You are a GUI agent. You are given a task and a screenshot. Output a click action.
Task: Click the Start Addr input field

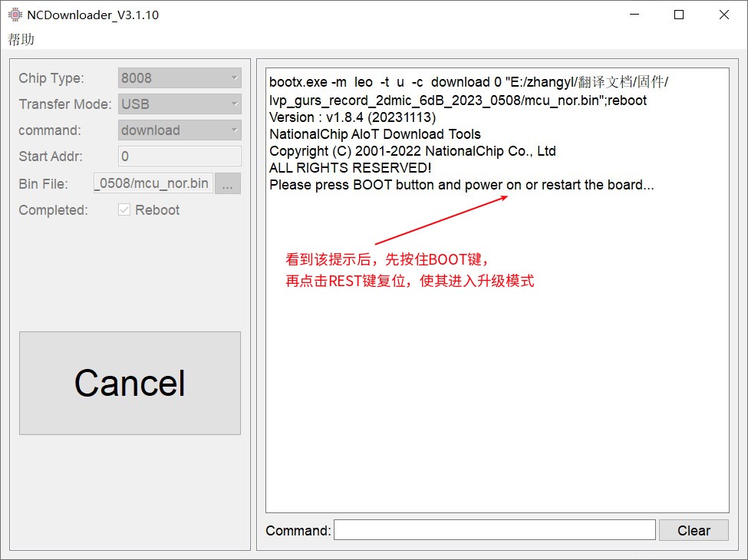coord(180,156)
